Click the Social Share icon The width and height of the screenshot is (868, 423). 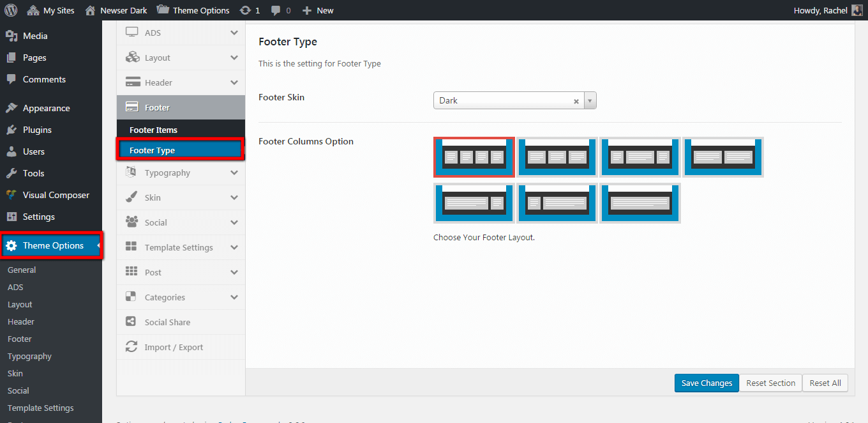131,322
